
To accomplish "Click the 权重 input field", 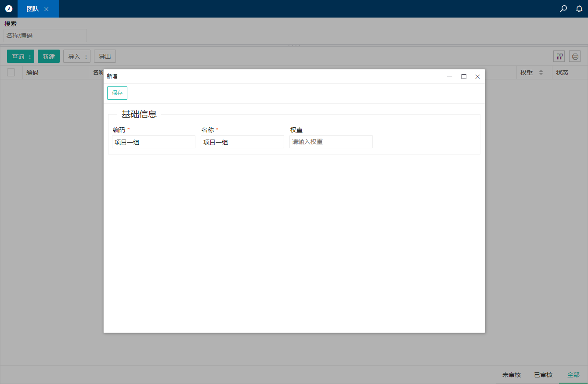I will [331, 142].
